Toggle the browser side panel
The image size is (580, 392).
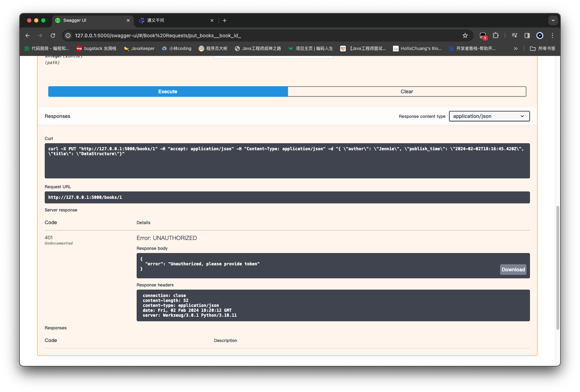click(x=527, y=36)
